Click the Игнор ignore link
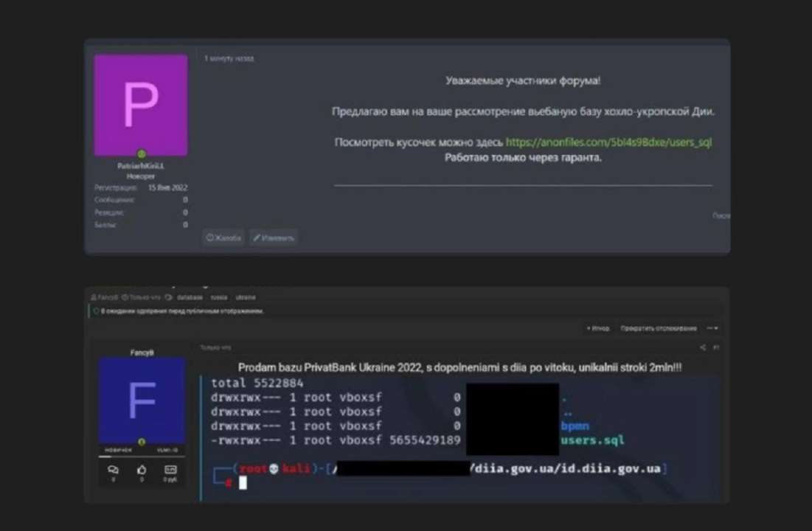 coord(598,328)
